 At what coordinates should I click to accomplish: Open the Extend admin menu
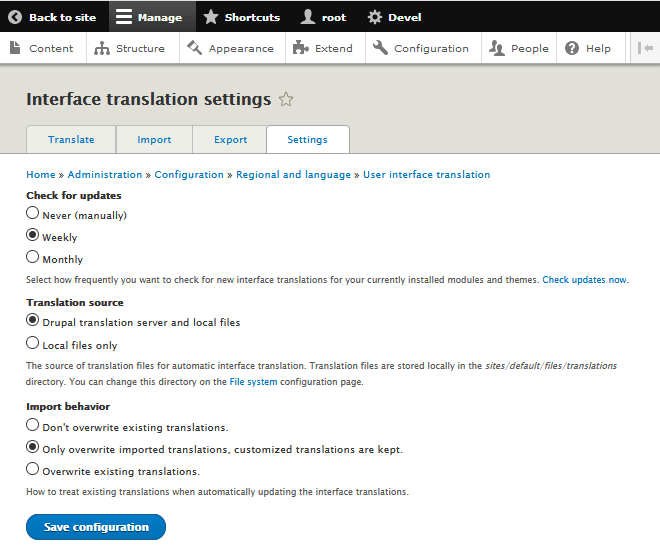click(x=325, y=48)
